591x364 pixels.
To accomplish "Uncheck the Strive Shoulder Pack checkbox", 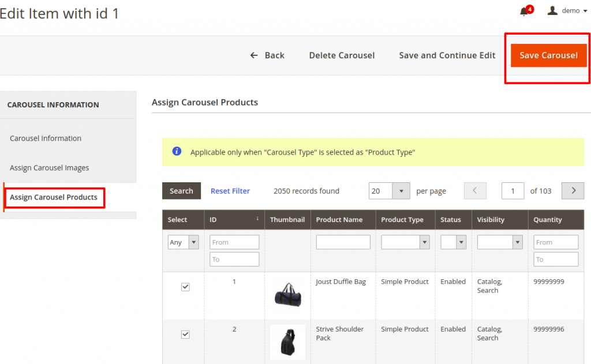I will point(185,334).
